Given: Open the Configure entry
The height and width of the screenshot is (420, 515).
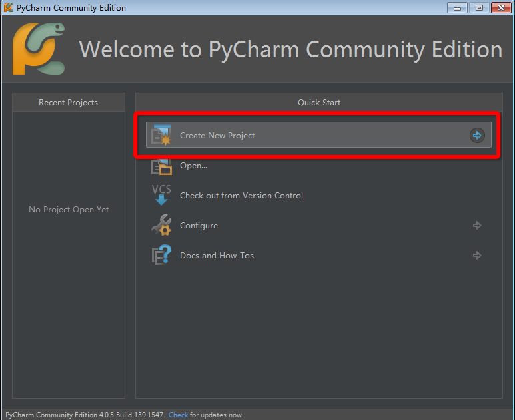Looking at the screenshot, I should pos(199,226).
